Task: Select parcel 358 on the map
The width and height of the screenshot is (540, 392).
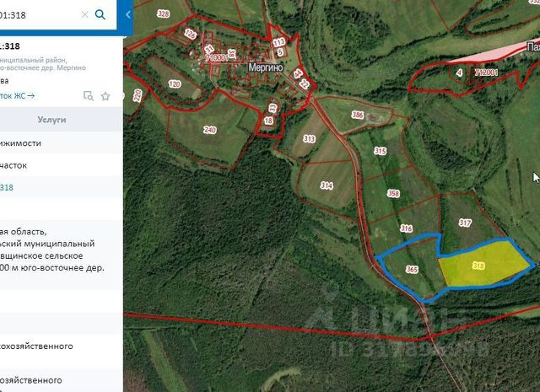Action: tap(393, 193)
